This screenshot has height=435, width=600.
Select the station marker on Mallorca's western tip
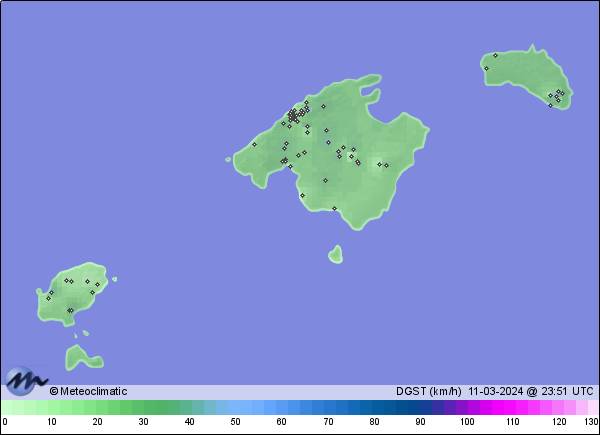pyautogui.click(x=254, y=145)
